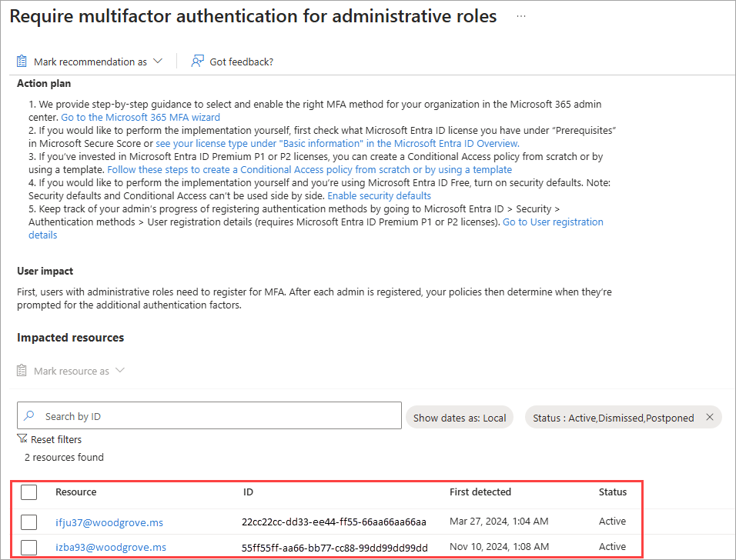The image size is (736, 560).
Task: Click Active status for ifju37 row
Action: pos(612,521)
